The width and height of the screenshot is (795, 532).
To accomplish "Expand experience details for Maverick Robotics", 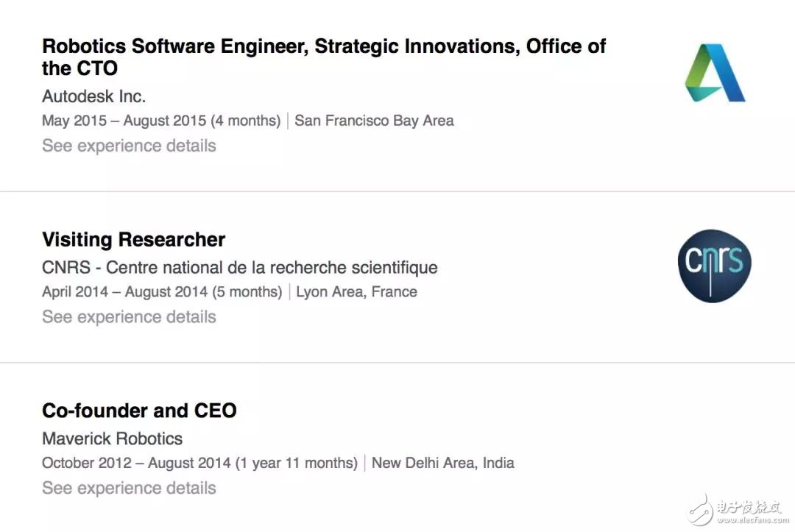I will point(129,488).
